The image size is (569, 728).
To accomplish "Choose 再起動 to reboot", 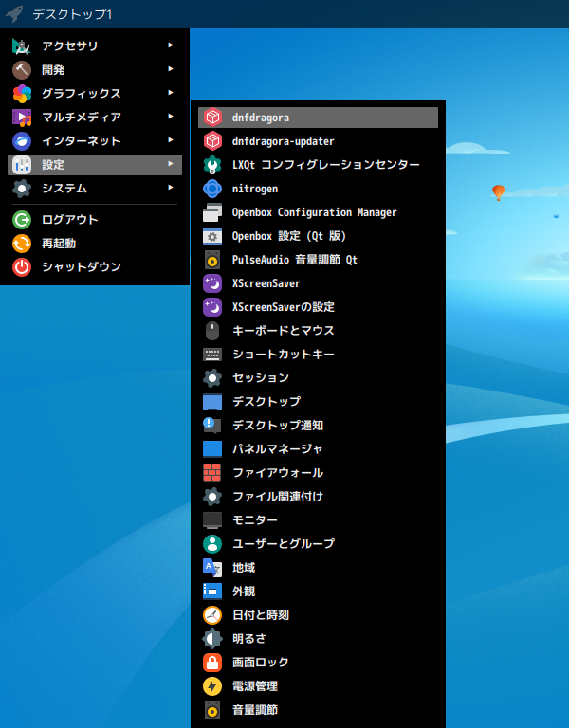I will click(95, 244).
